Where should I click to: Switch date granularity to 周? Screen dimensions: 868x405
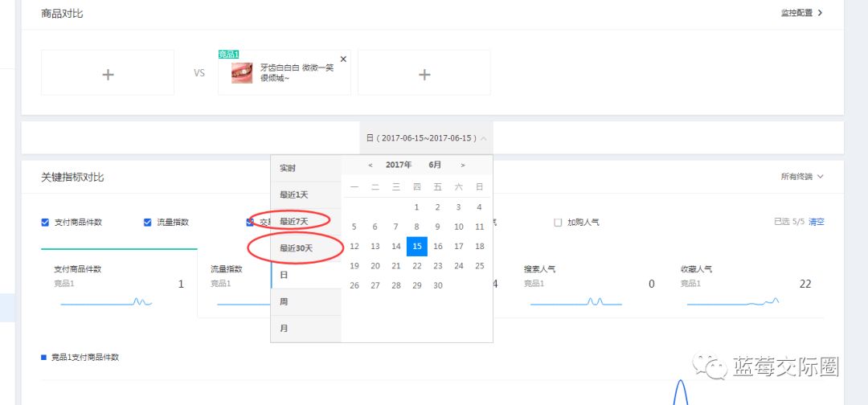[x=306, y=301]
